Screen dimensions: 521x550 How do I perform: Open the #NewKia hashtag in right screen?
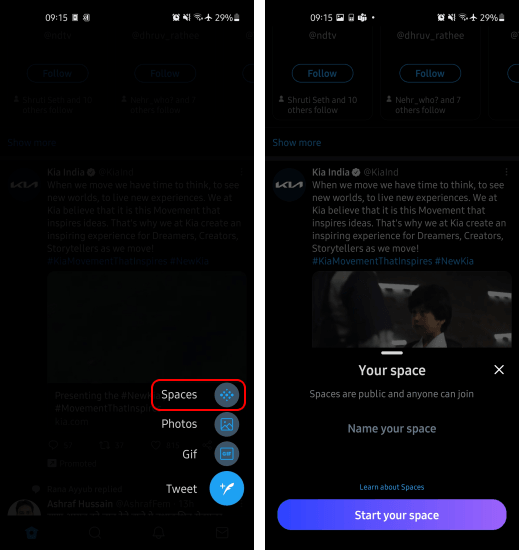(454, 261)
